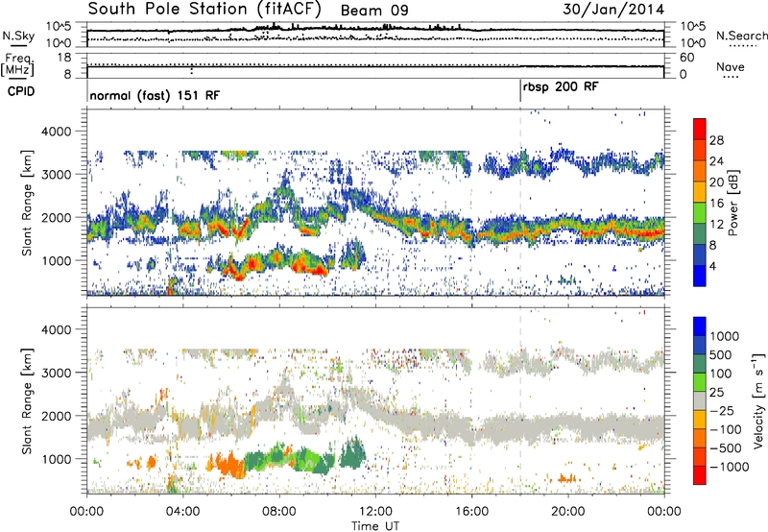Click the CPID label
This screenshot has width=768, height=532.
pyautogui.click(x=21, y=91)
